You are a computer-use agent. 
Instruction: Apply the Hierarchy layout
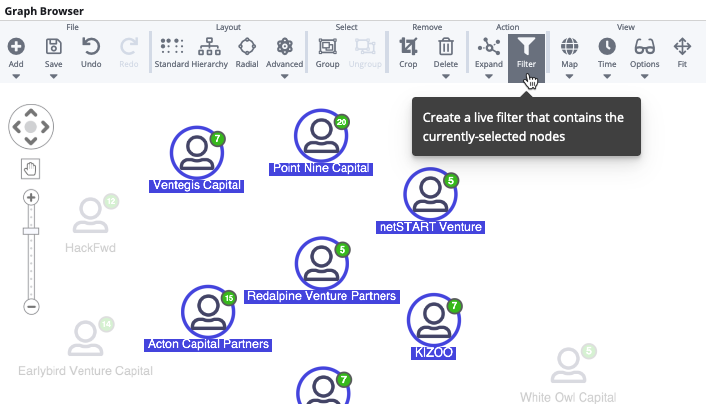pyautogui.click(x=210, y=46)
